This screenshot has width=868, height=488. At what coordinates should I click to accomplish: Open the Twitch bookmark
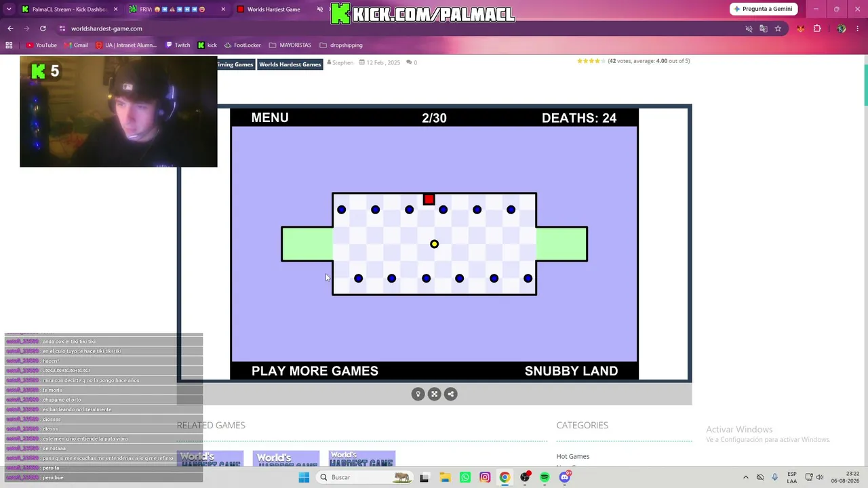coord(178,45)
